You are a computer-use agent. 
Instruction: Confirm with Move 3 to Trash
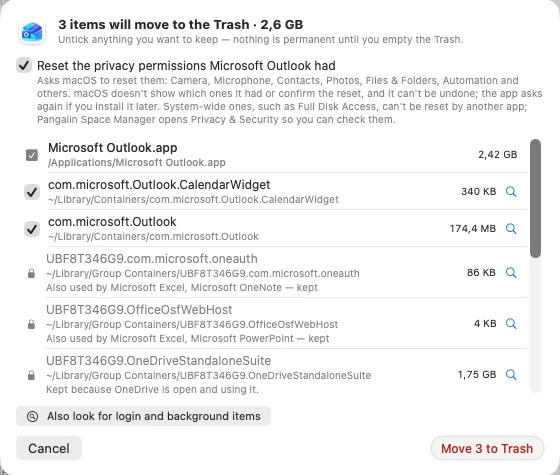(x=487, y=448)
